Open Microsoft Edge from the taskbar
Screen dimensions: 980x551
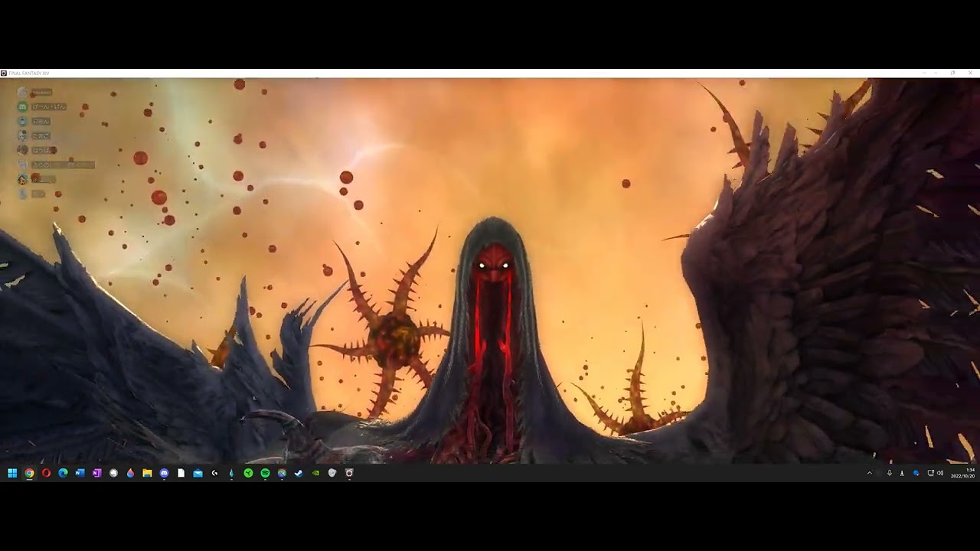63,473
